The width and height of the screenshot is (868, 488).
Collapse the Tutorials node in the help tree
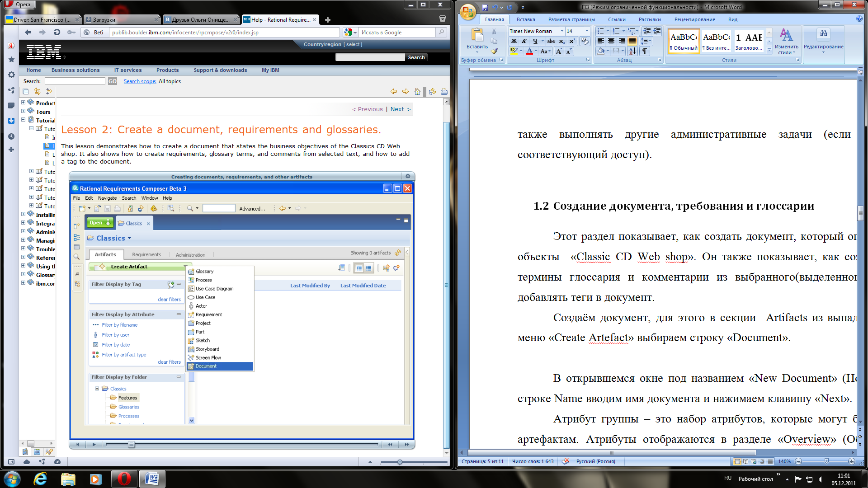click(x=23, y=120)
